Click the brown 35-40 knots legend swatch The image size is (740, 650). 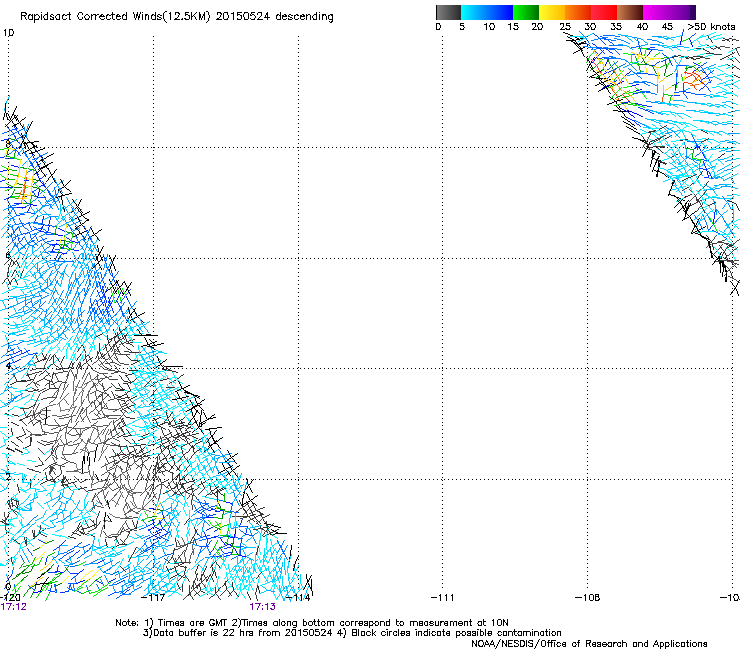(x=630, y=12)
